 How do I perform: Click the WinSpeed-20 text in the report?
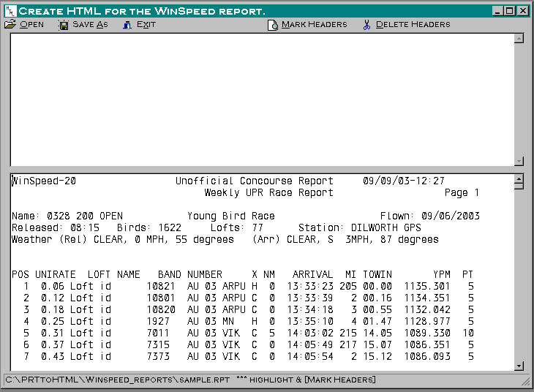click(44, 181)
